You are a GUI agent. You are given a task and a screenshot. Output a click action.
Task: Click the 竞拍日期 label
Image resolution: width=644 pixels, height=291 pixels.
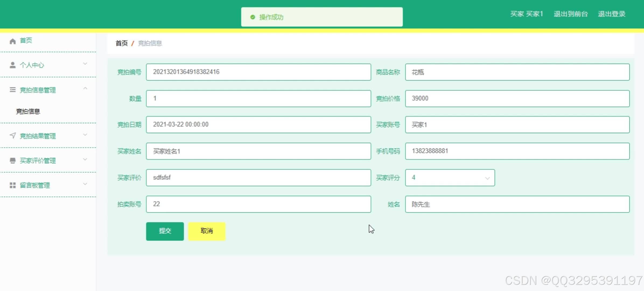point(129,125)
